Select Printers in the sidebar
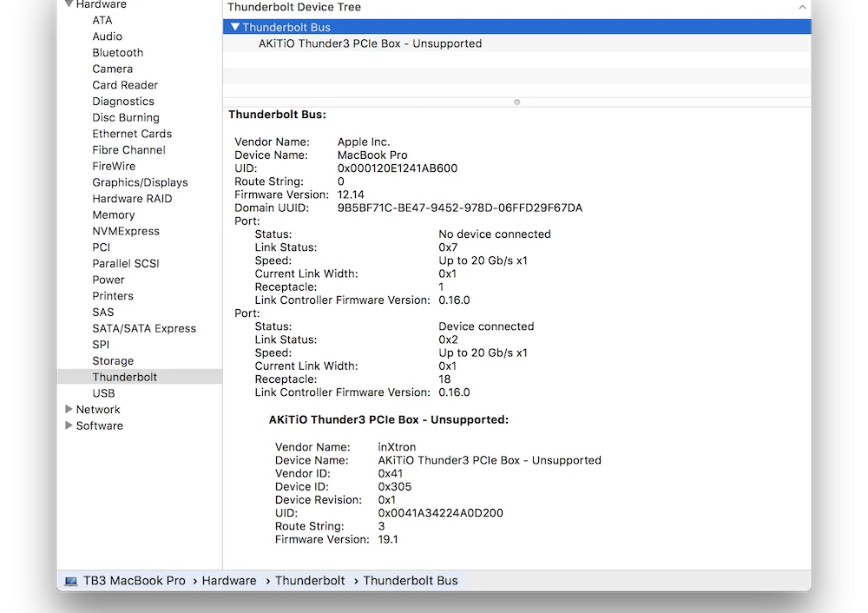 click(x=113, y=296)
